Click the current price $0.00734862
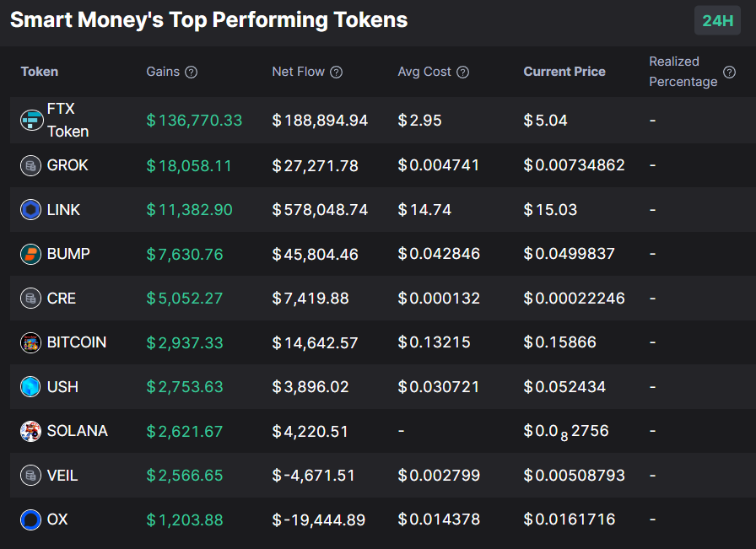 click(575, 165)
